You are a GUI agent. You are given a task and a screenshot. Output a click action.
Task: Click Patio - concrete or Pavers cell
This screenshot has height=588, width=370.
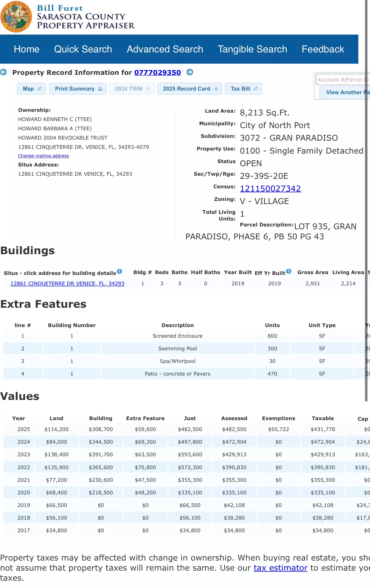(x=177, y=374)
